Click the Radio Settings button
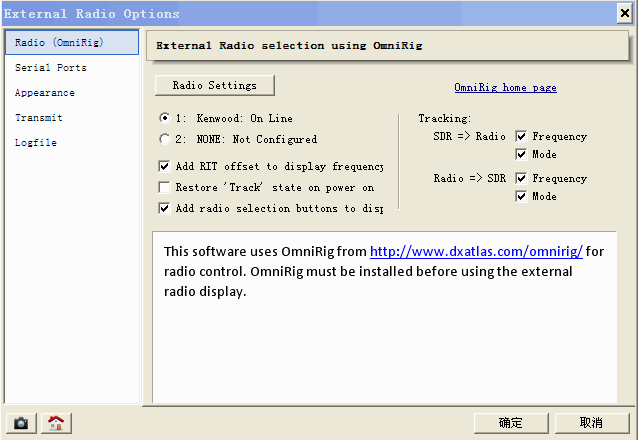The height and width of the screenshot is (440, 638). [215, 85]
